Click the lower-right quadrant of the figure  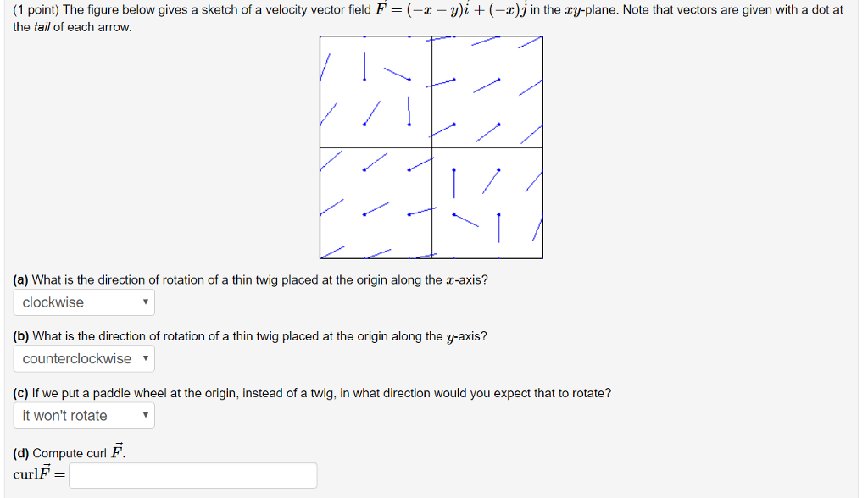tap(487, 203)
